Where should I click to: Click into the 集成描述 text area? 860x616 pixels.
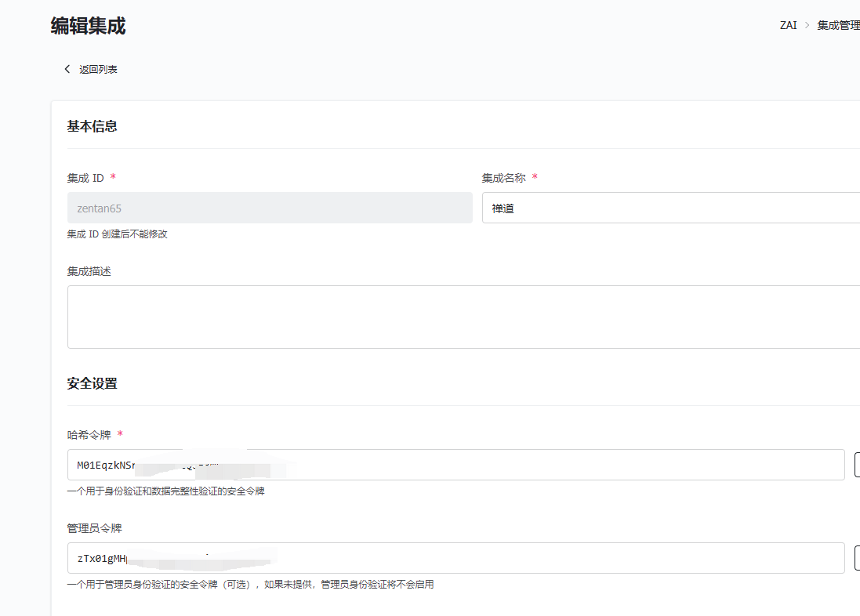click(x=463, y=317)
